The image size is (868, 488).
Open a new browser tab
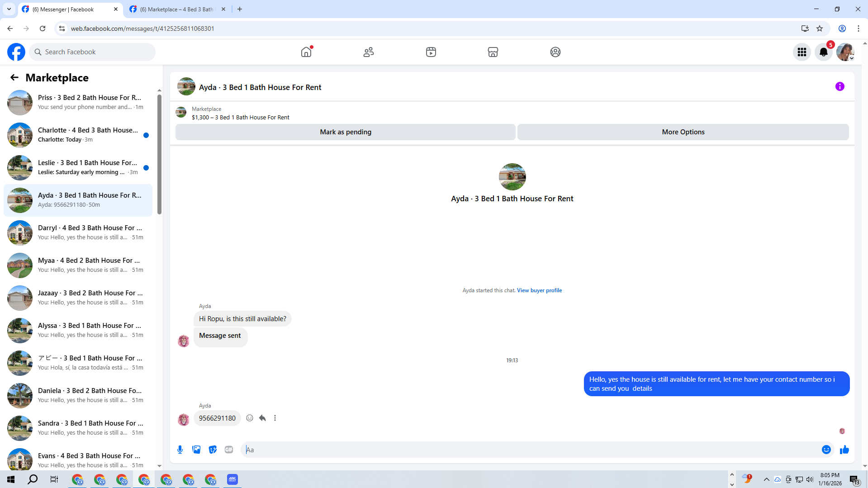pyautogui.click(x=240, y=9)
